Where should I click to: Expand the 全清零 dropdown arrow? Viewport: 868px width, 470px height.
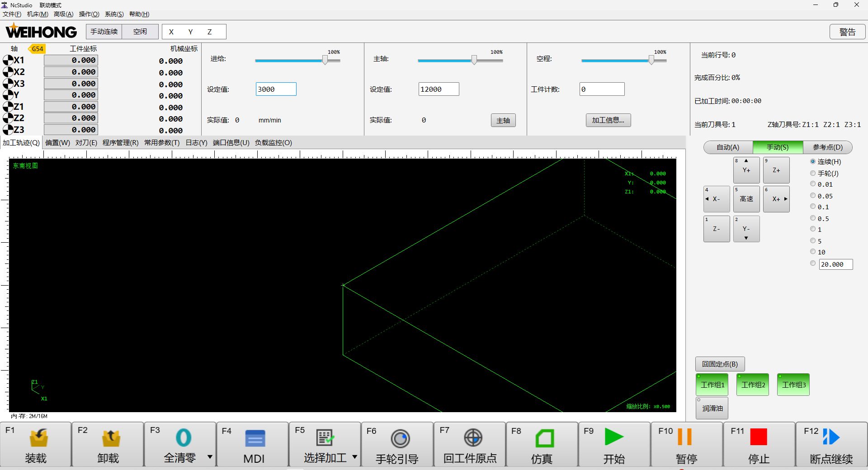(210, 457)
